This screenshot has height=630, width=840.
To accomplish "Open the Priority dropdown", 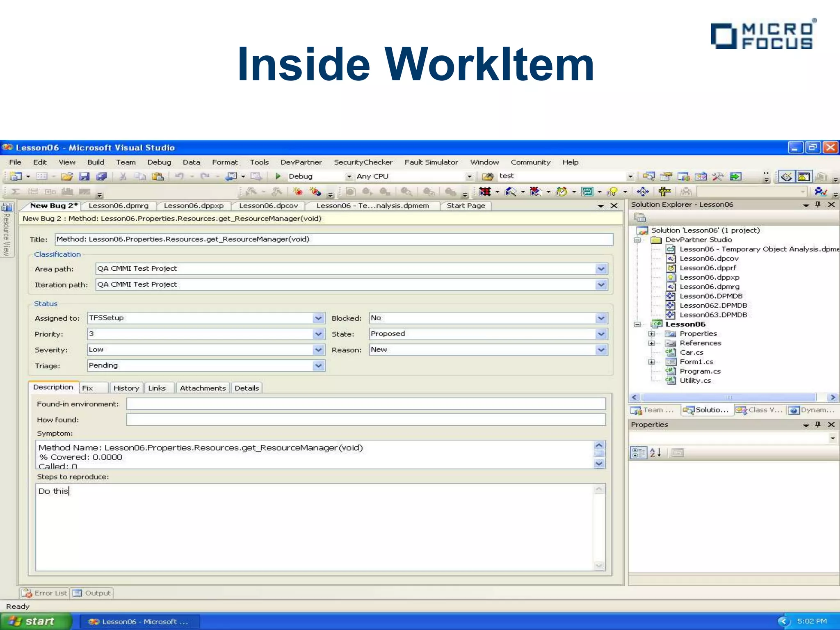I will point(318,334).
